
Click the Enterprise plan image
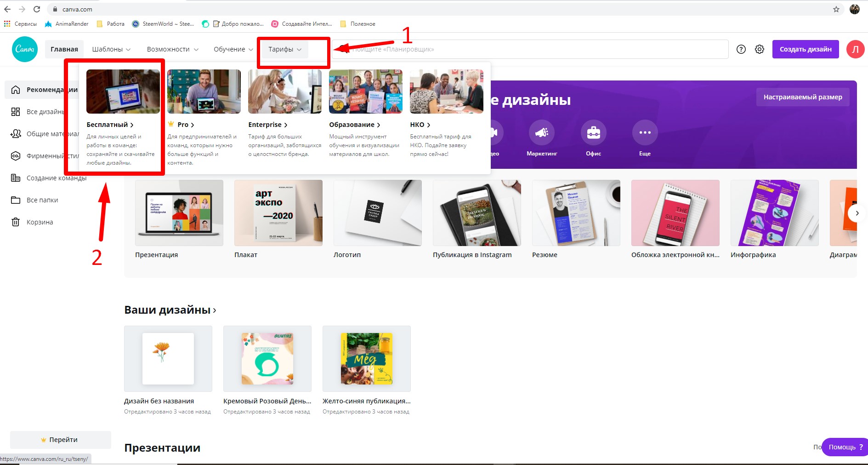click(285, 92)
